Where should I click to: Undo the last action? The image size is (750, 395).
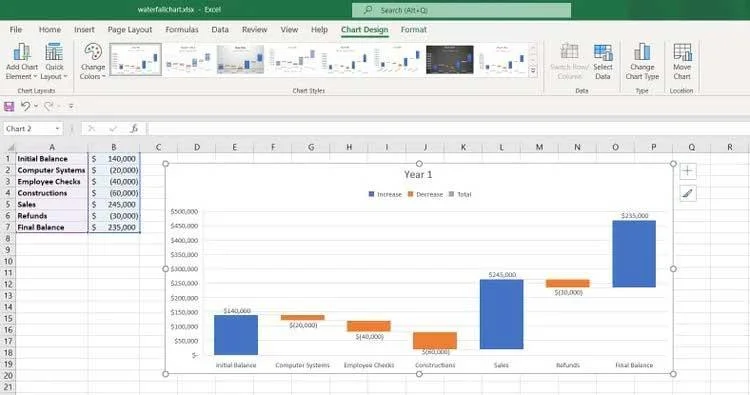pos(25,106)
